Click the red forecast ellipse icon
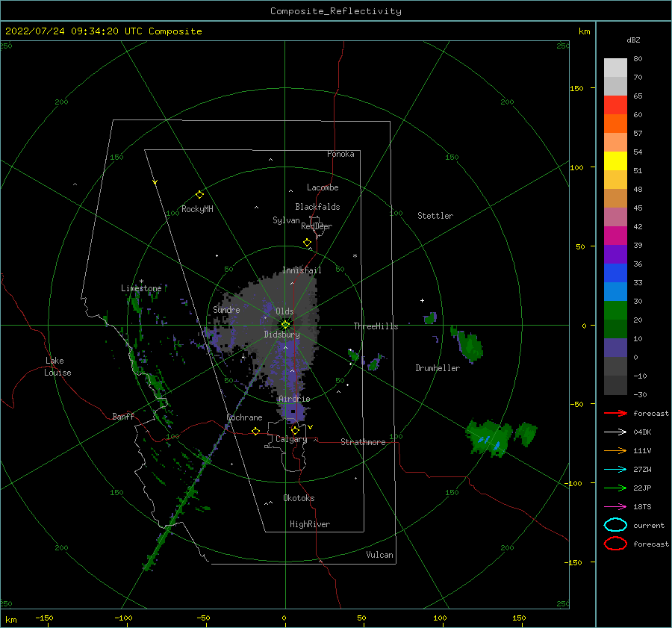 point(615,544)
